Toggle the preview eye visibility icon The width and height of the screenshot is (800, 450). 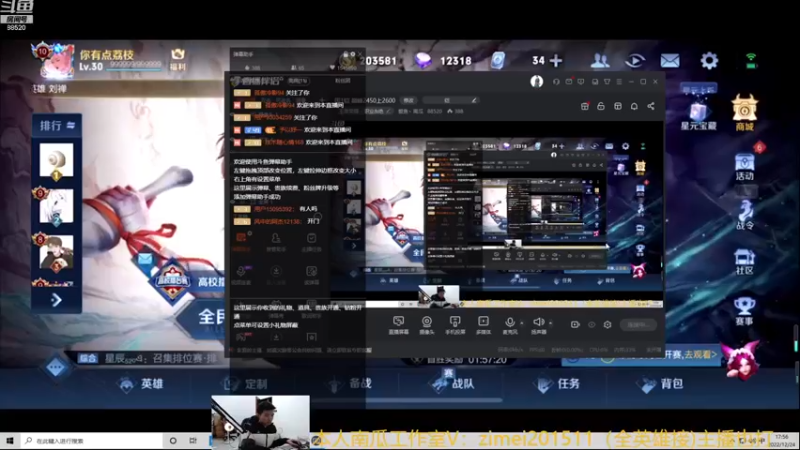click(x=591, y=324)
